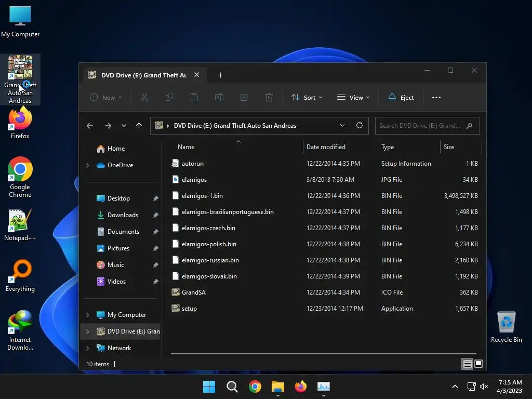Select Everything search desktop shortcut

pyautogui.click(x=20, y=275)
